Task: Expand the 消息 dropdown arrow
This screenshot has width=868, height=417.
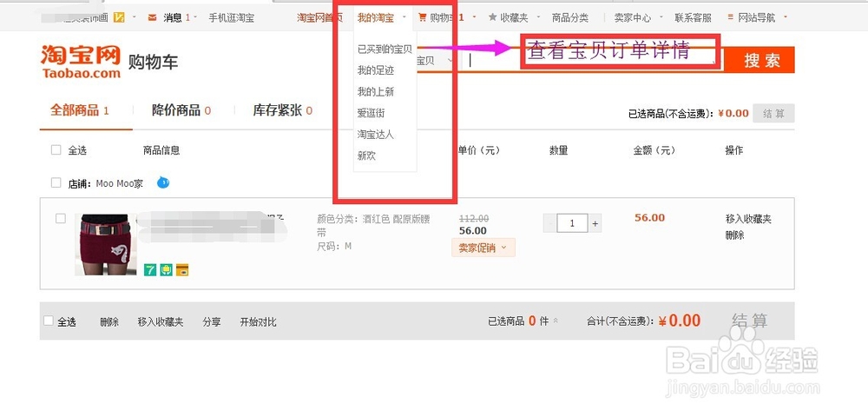Action: [x=194, y=17]
